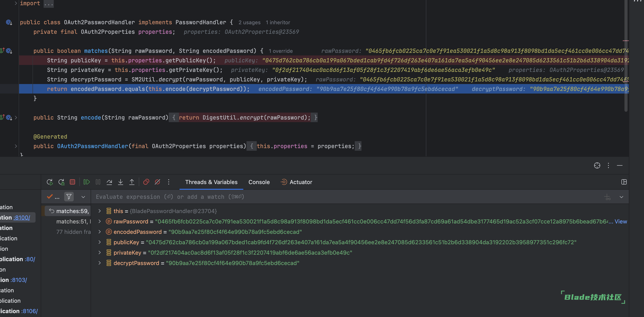Click in the highlighted return statement line

coord(324,89)
